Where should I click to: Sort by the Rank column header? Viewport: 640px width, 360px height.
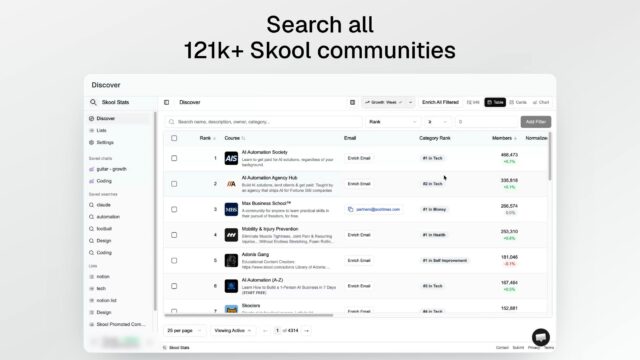point(207,138)
